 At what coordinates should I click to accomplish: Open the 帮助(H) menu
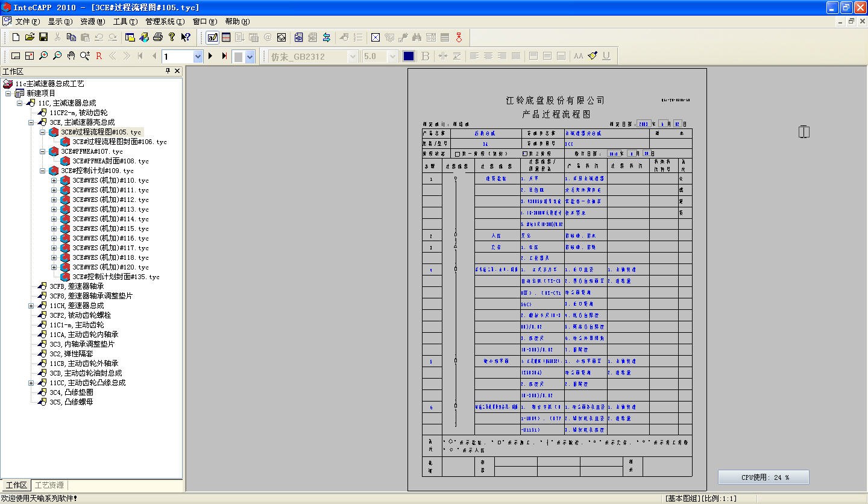(237, 22)
